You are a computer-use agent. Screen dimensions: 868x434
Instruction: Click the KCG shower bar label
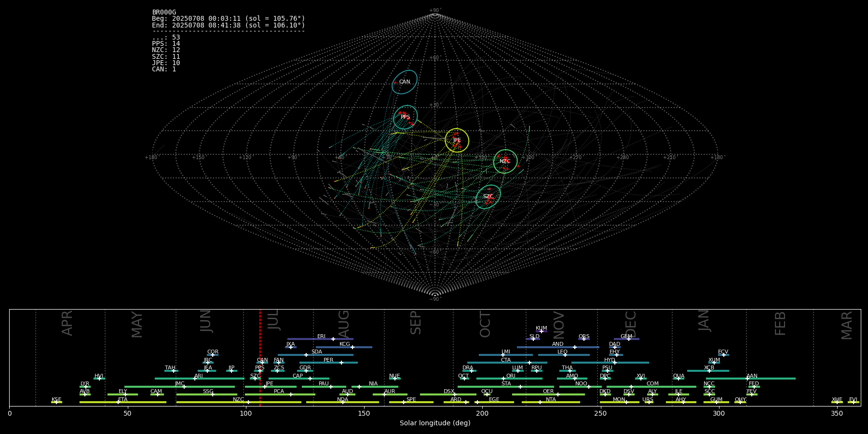tap(345, 344)
